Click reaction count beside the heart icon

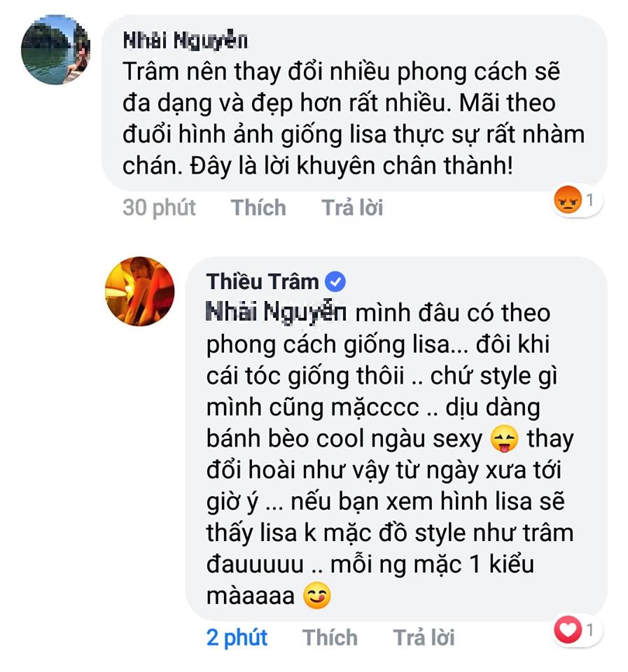(592, 631)
